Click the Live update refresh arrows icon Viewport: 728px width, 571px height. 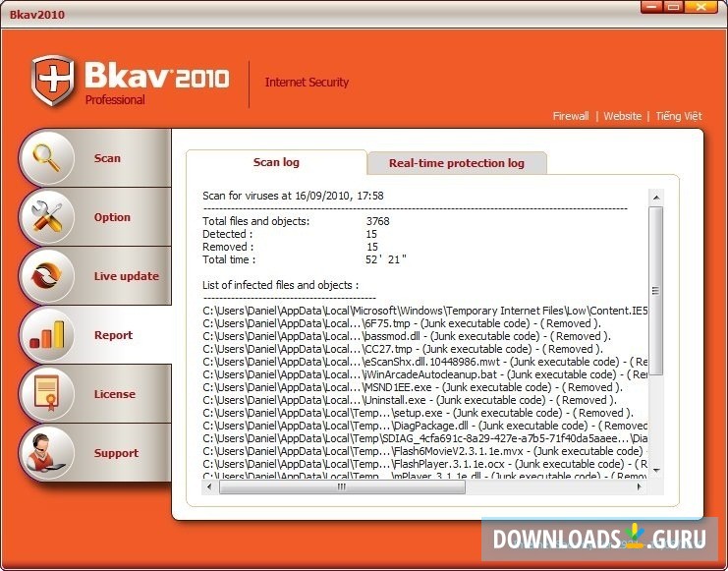click(47, 276)
